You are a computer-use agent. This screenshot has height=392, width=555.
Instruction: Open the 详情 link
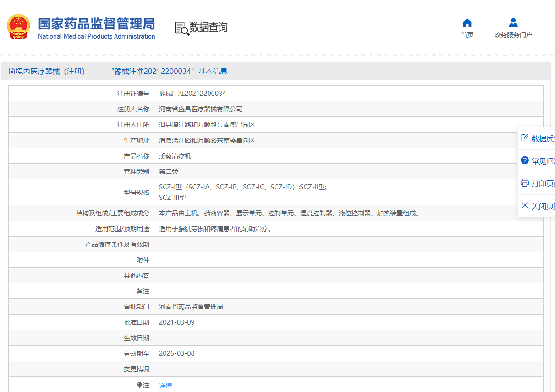(x=165, y=386)
